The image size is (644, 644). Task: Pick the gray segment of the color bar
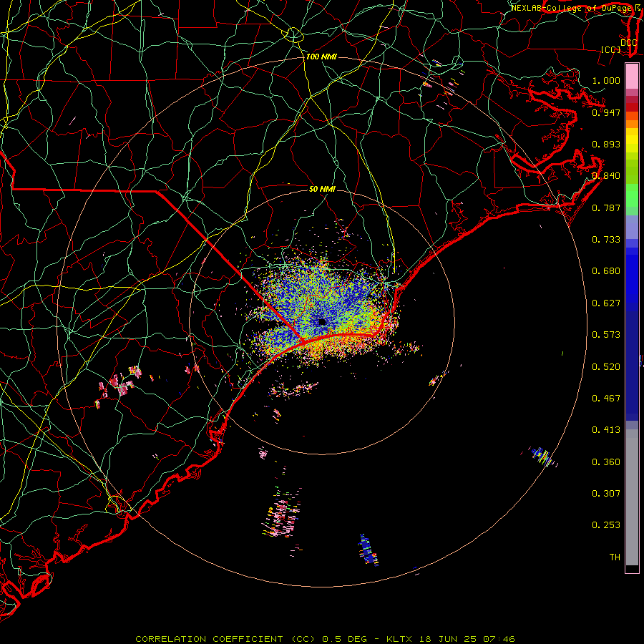pos(632,497)
